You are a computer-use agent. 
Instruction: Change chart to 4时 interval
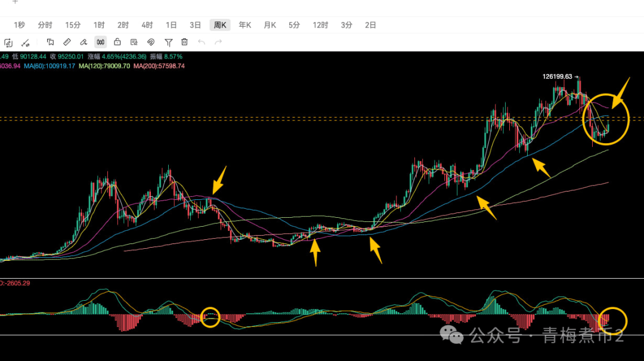pyautogui.click(x=147, y=25)
